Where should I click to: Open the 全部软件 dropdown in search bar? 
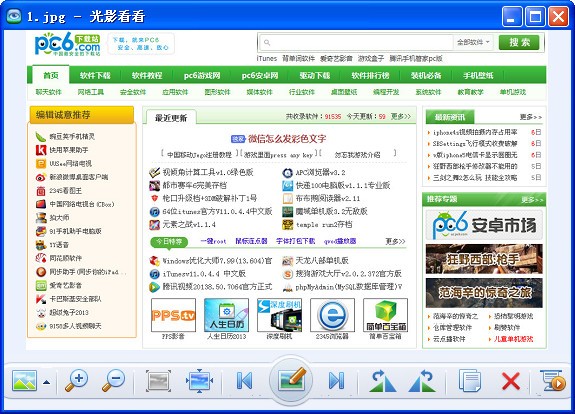click(473, 42)
